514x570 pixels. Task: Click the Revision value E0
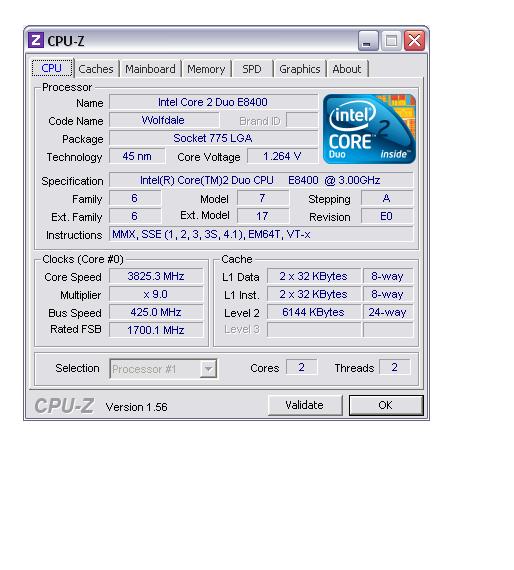pos(387,216)
